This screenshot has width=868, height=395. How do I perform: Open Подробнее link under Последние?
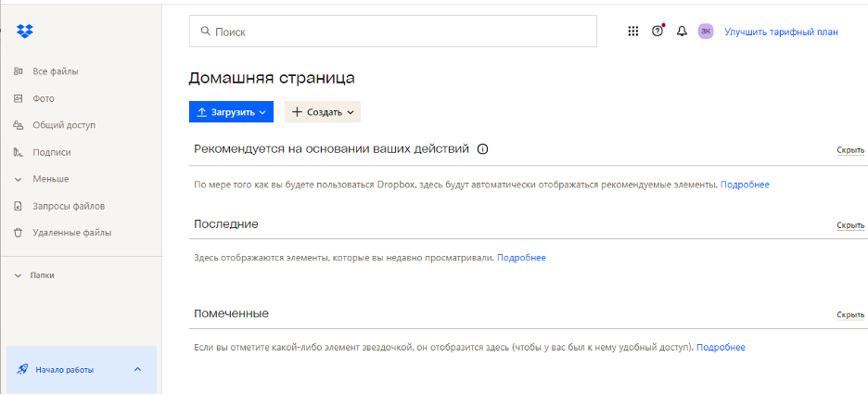(x=521, y=258)
